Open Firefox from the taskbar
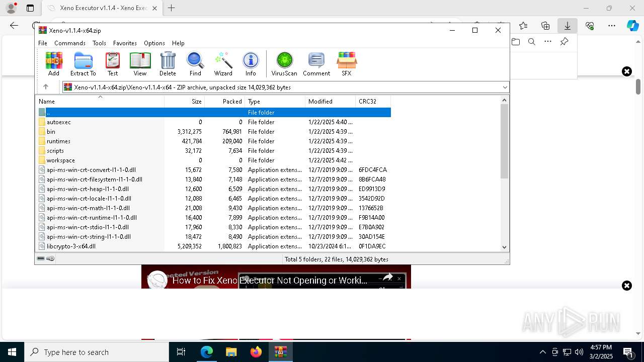The image size is (644, 362). (256, 352)
